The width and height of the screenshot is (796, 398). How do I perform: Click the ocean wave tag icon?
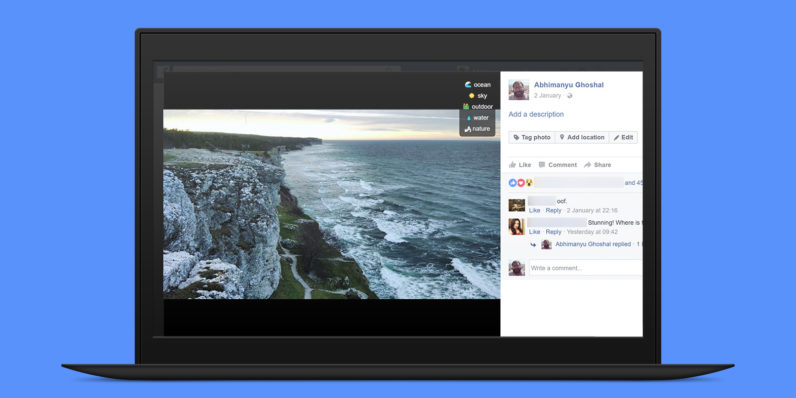468,85
